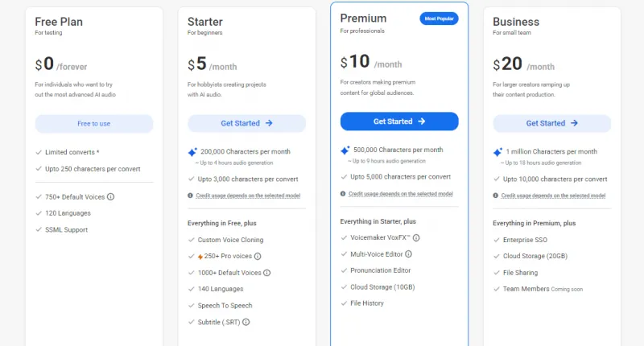
Task: Open Premium credit usage depends link
Action: [x=401, y=194]
